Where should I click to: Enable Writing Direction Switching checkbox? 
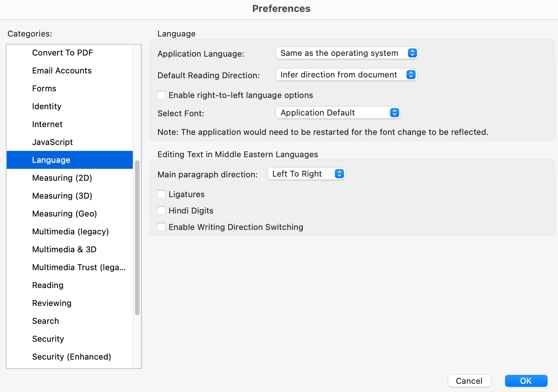pyautogui.click(x=161, y=227)
